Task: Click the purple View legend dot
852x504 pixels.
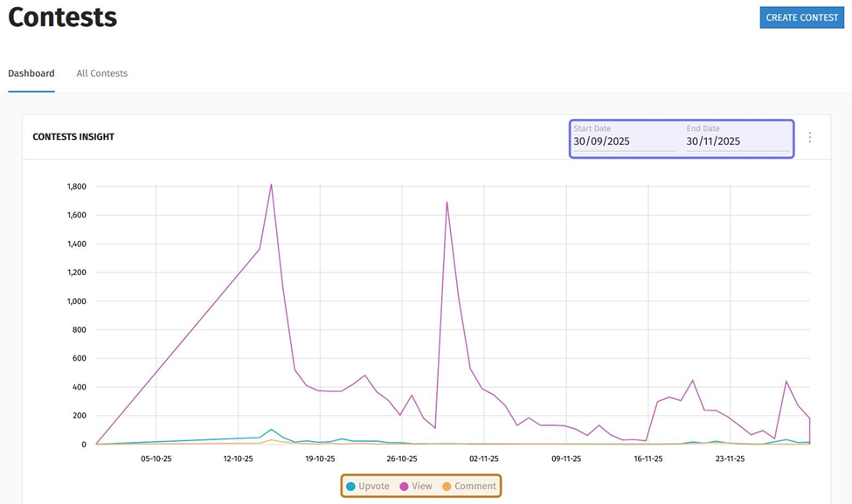Action: click(405, 487)
